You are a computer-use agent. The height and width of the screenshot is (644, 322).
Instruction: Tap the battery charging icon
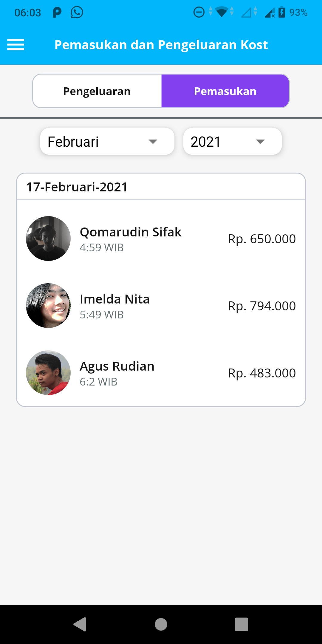click(282, 13)
